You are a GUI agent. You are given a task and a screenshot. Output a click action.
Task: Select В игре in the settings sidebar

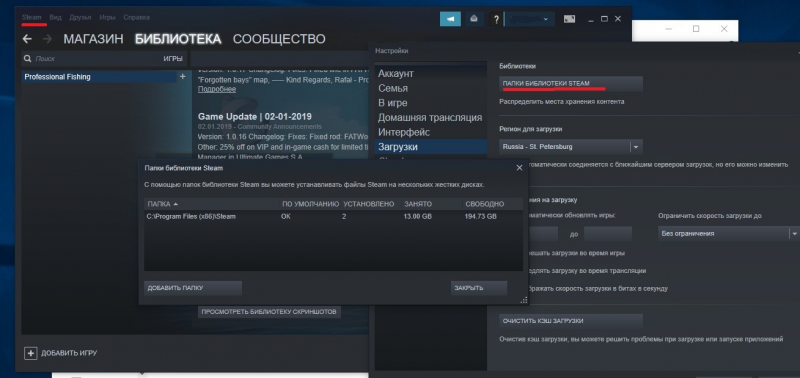(x=392, y=103)
